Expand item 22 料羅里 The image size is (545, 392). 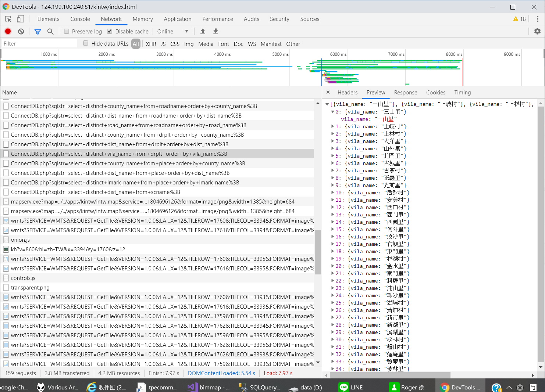tap(332, 281)
